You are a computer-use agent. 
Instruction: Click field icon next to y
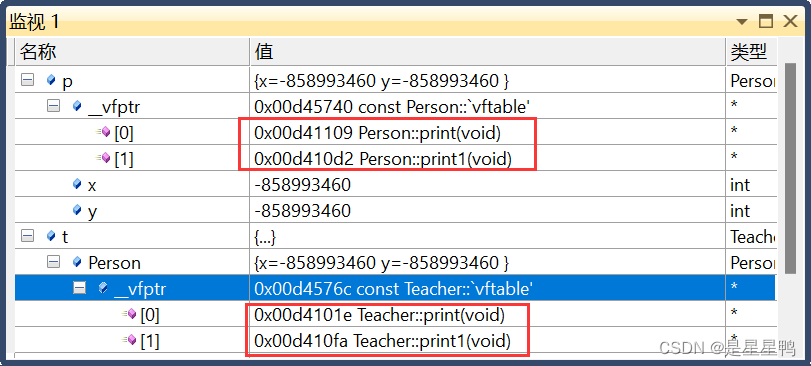[77, 210]
